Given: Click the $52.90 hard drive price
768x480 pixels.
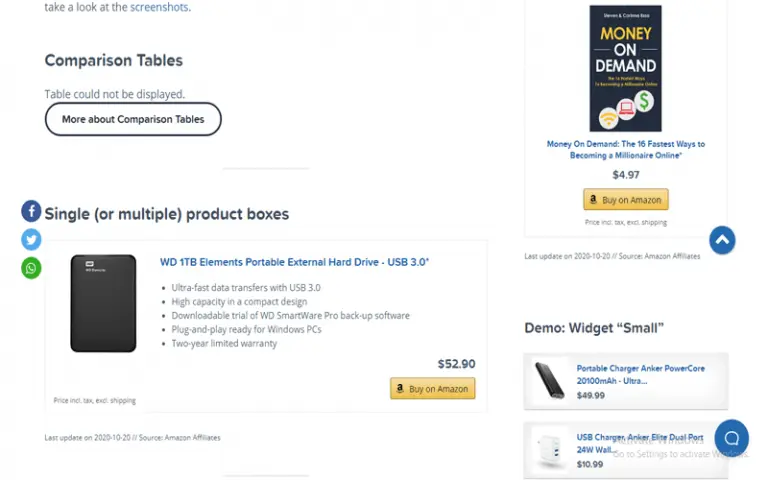Looking at the screenshot, I should [x=456, y=364].
